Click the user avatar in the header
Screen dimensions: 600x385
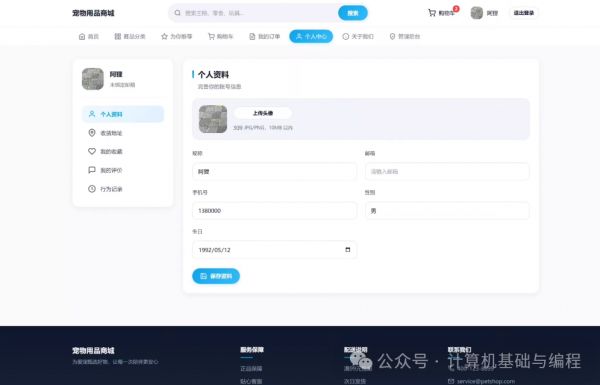point(476,13)
